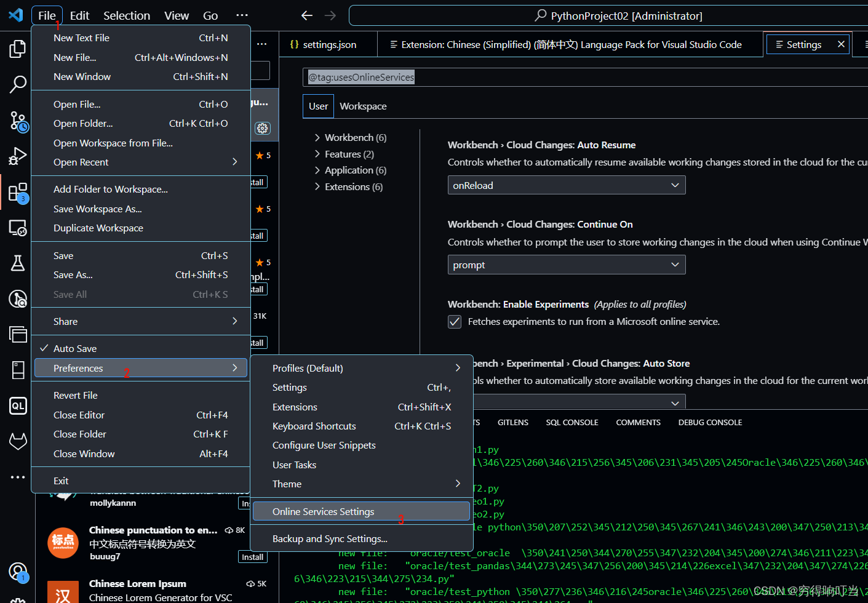
Task: Open the Remote Explorer view
Action: click(x=17, y=228)
